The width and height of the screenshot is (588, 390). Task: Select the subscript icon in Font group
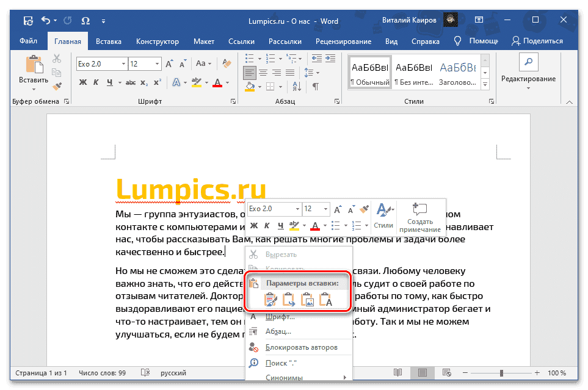[x=143, y=82]
